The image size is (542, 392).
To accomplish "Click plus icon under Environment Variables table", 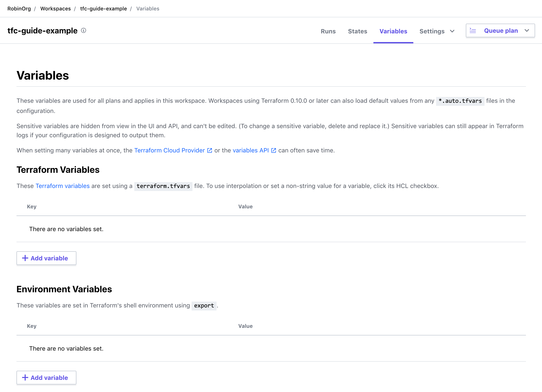I will tap(25, 377).
